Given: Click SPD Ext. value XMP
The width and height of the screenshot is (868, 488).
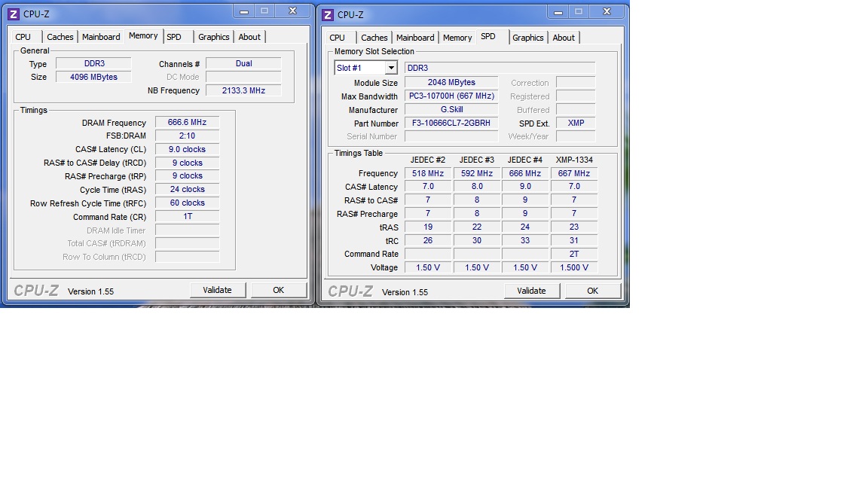Looking at the screenshot, I should pyautogui.click(x=576, y=123).
